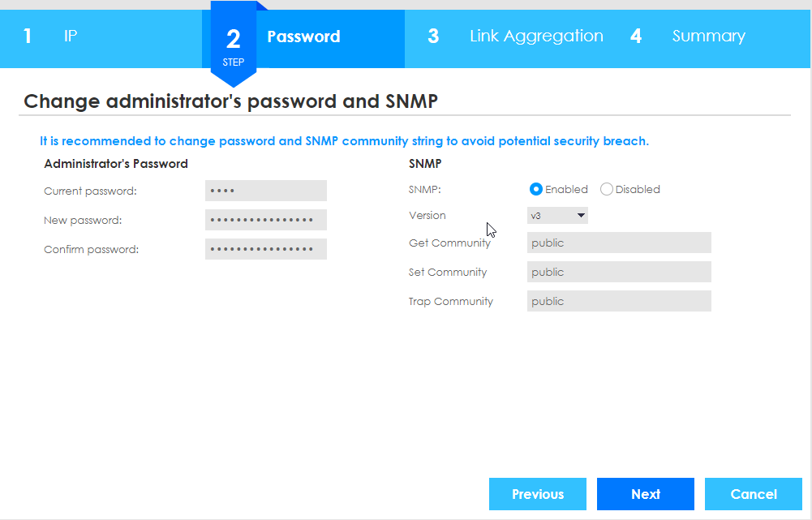This screenshot has width=812, height=520.
Task: Enable SNMP radio button
Action: (x=536, y=189)
